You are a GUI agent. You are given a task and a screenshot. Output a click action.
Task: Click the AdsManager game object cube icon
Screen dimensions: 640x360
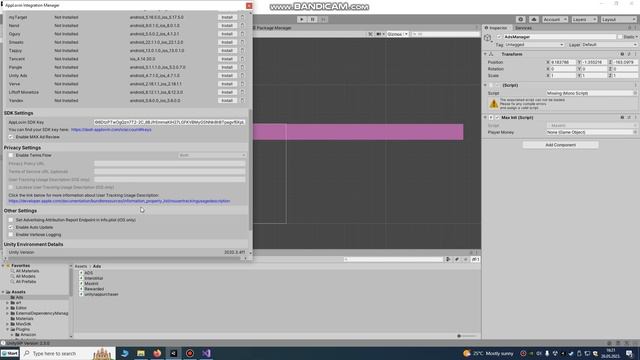(x=488, y=38)
